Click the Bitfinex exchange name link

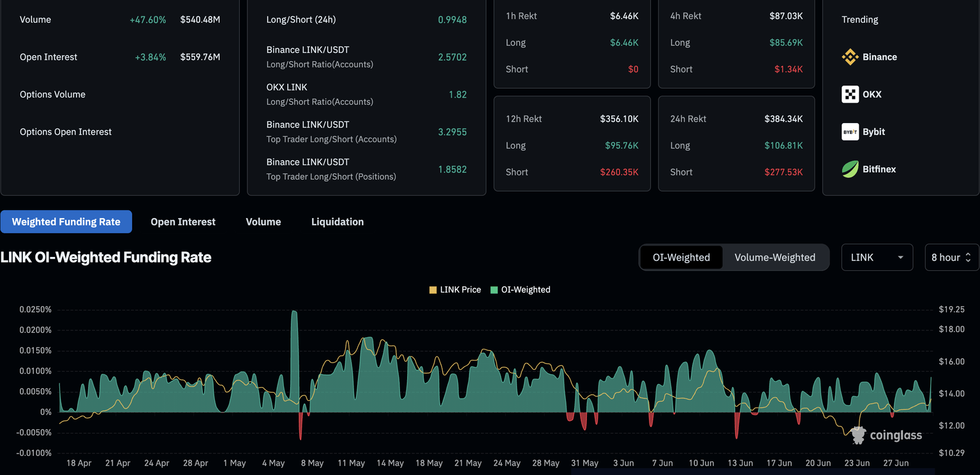coord(879,169)
